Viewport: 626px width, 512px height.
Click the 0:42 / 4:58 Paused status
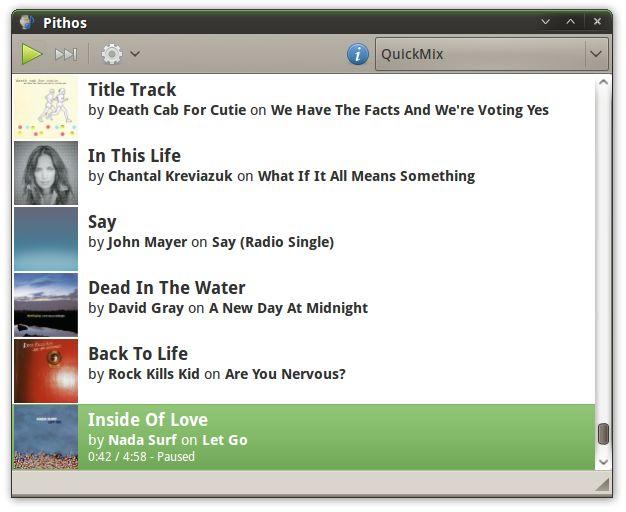coord(141,456)
